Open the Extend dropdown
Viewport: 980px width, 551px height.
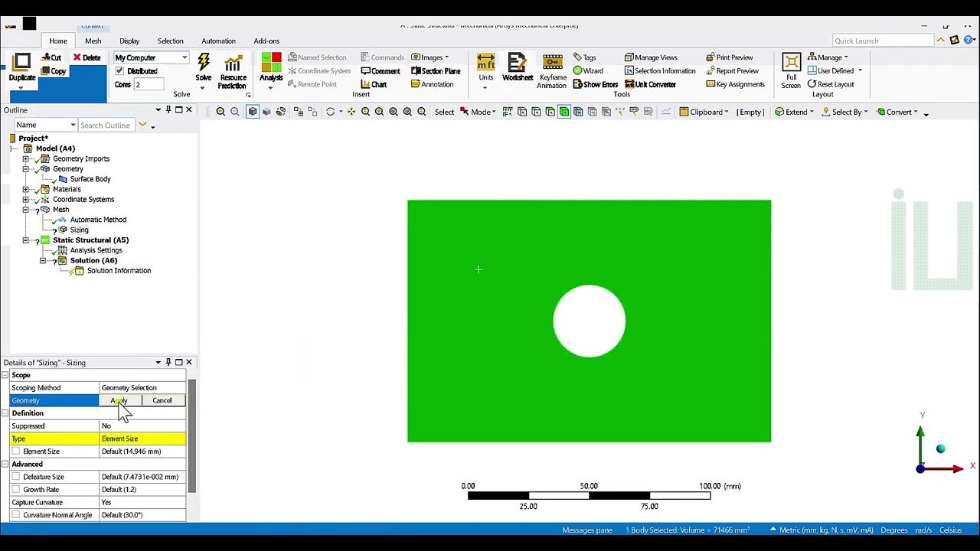pos(794,112)
